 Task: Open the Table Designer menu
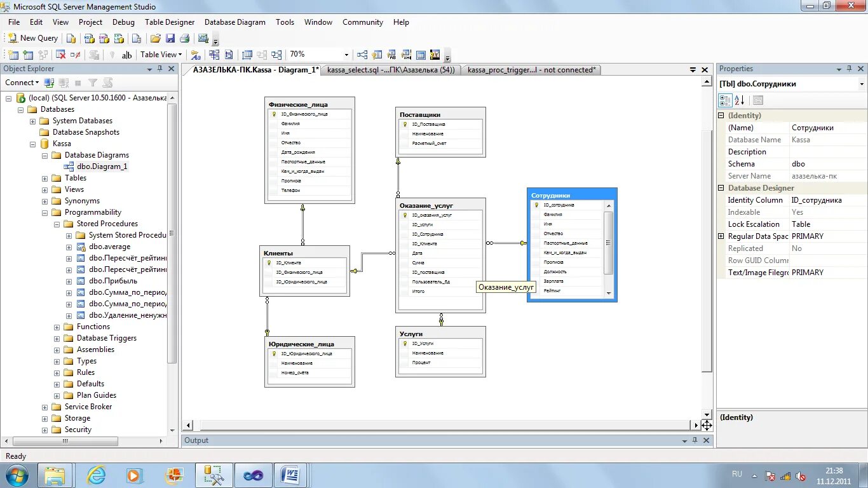[170, 22]
